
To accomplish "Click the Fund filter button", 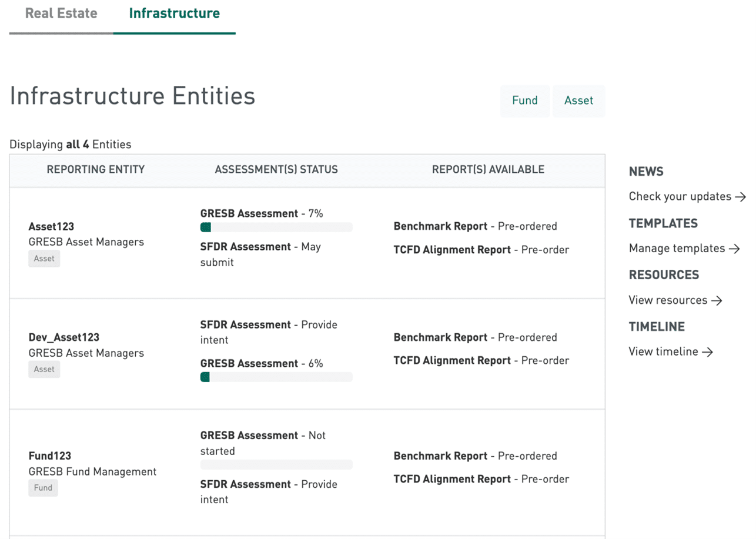I will coord(524,101).
